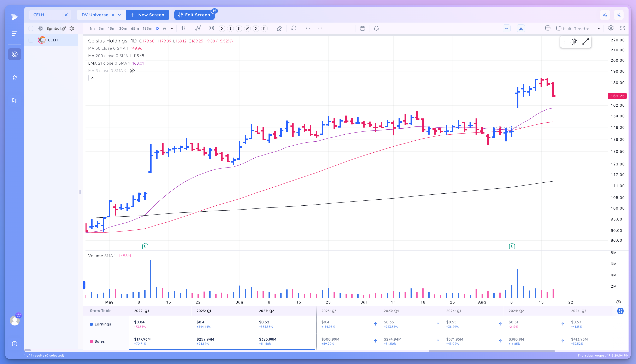Viewport: 636px width, 364px height.
Task: Open the announcements megaphone icon
Action: (14, 100)
